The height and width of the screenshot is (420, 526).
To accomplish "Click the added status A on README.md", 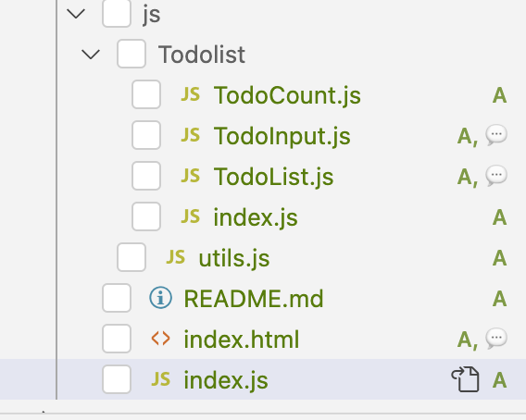I will coord(499,298).
